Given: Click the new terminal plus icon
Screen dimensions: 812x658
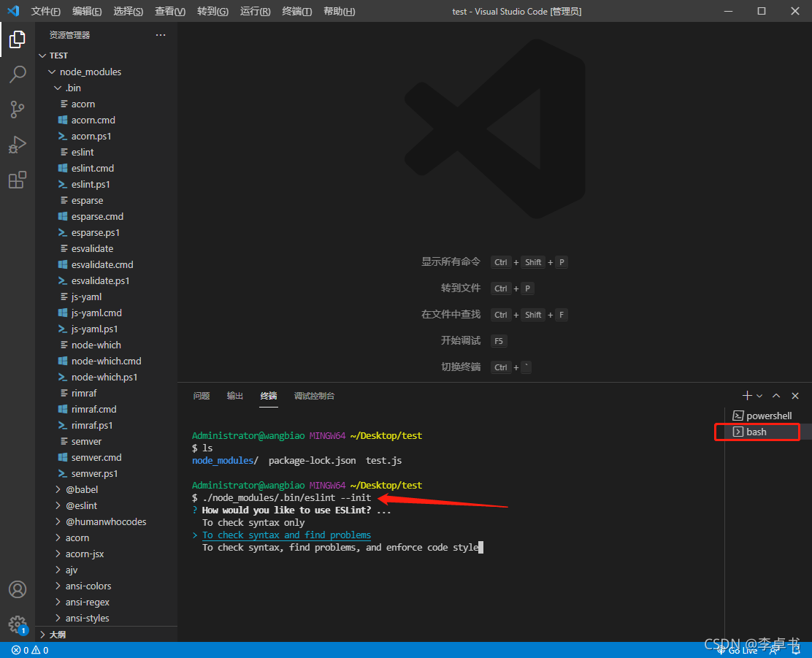Looking at the screenshot, I should point(747,396).
